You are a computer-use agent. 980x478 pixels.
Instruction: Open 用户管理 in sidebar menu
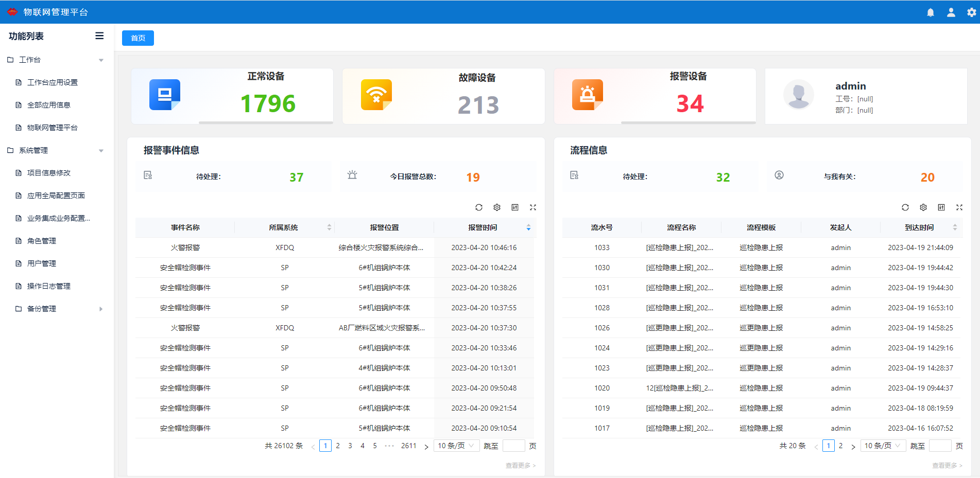click(42, 263)
